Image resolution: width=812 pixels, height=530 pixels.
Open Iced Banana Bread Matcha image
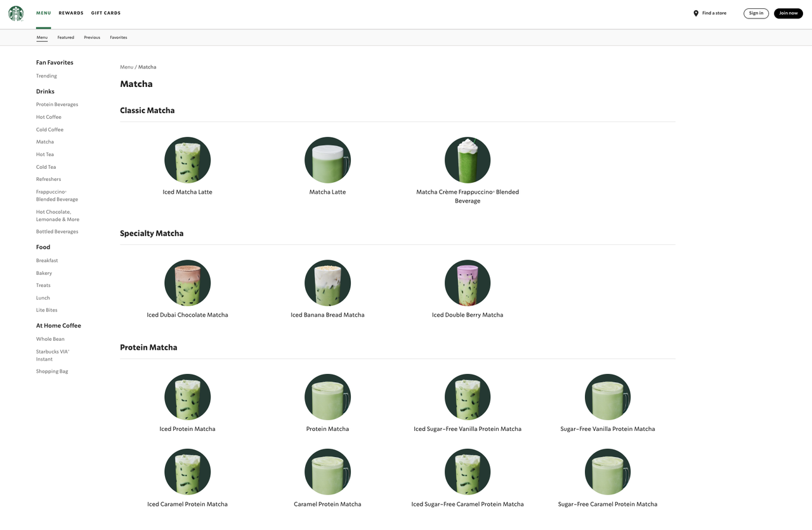point(327,283)
